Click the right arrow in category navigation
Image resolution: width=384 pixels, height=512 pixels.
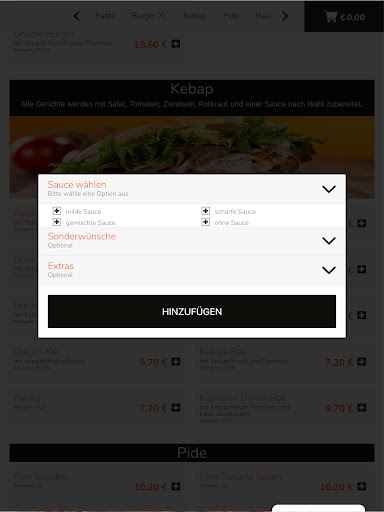coord(285,16)
